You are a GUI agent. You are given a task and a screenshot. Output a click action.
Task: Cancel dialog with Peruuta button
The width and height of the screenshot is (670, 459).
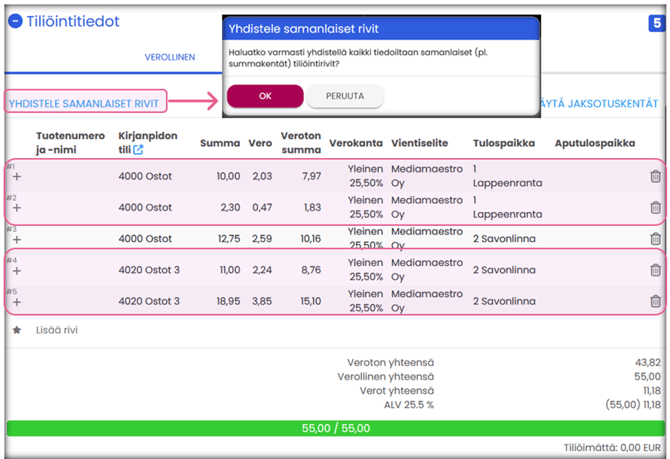tap(345, 96)
